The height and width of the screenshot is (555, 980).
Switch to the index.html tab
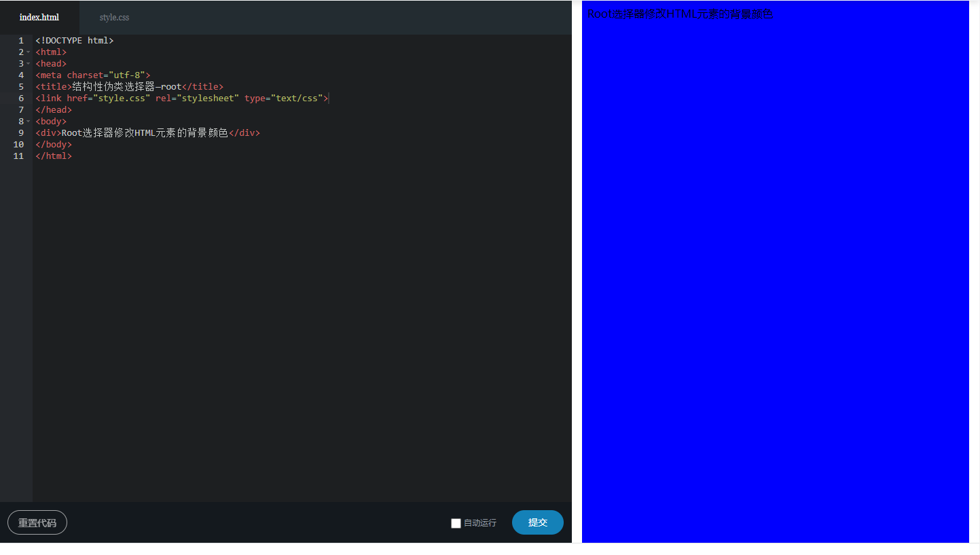click(39, 17)
